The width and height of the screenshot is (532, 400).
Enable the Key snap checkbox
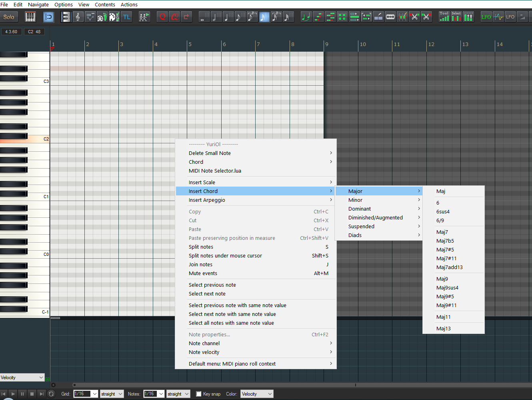point(199,394)
